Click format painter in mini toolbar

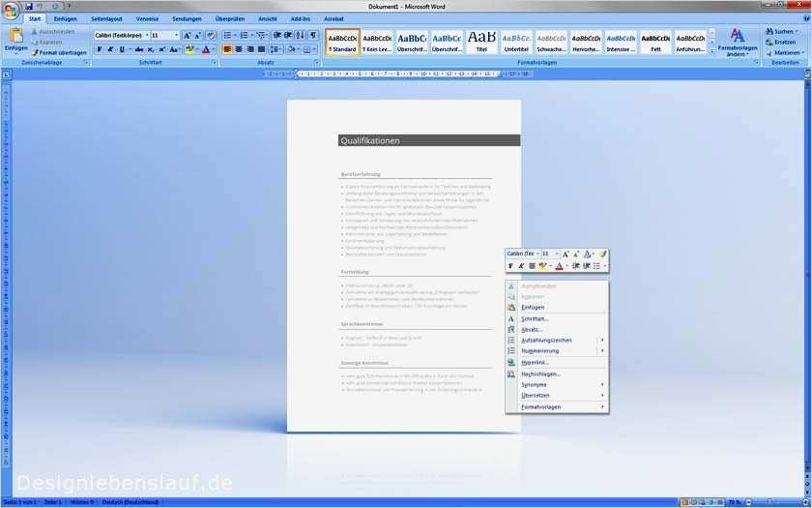(x=602, y=254)
